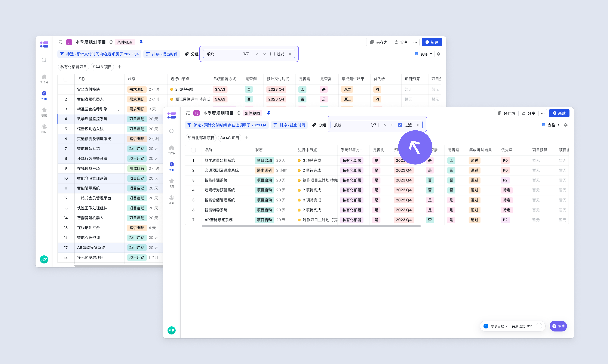Select 私有化部署项目 tab in back window
Screen dimensions: 608x364
(x=73, y=67)
